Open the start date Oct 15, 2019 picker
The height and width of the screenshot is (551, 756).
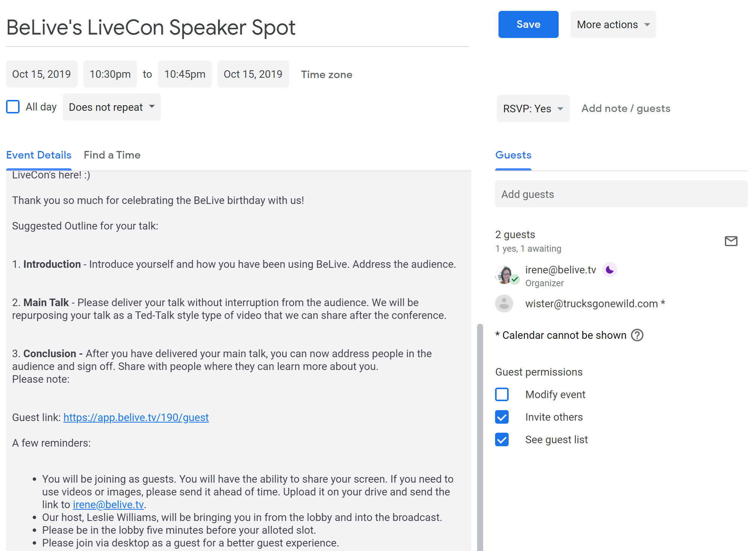(x=42, y=74)
